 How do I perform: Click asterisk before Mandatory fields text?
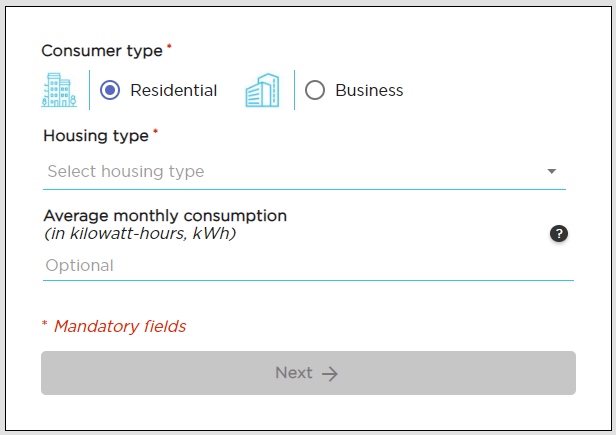click(x=45, y=326)
